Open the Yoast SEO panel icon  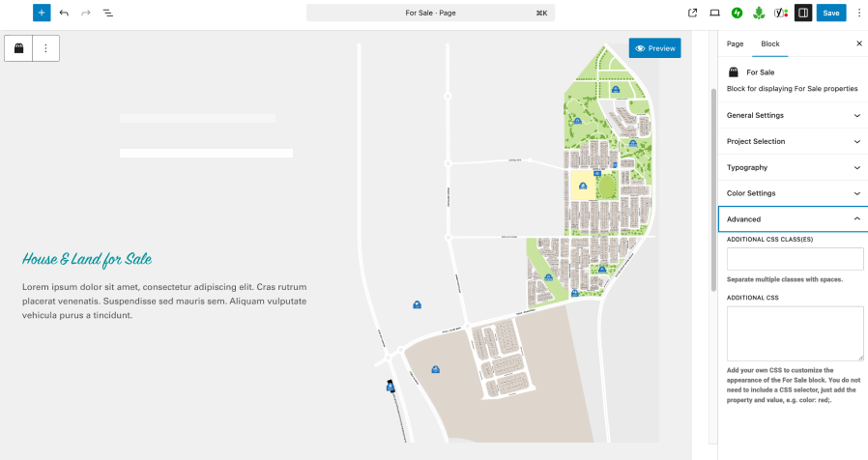point(781,13)
